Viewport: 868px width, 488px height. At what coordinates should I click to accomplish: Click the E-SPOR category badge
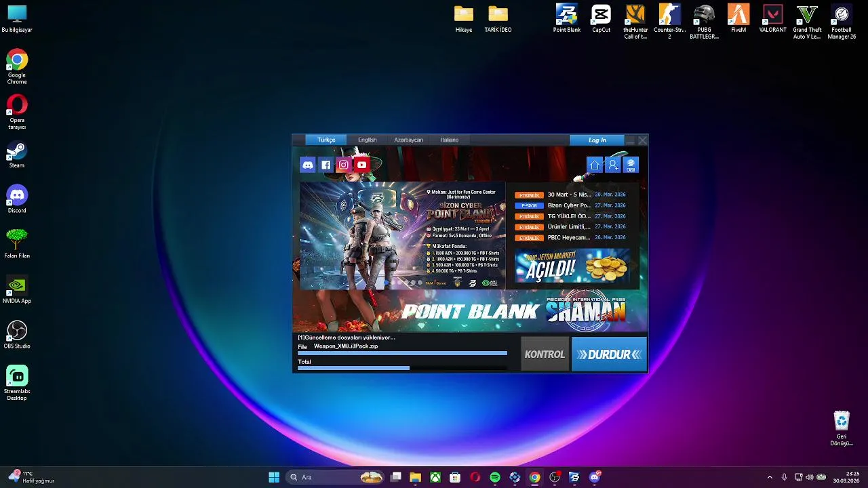[x=529, y=205]
